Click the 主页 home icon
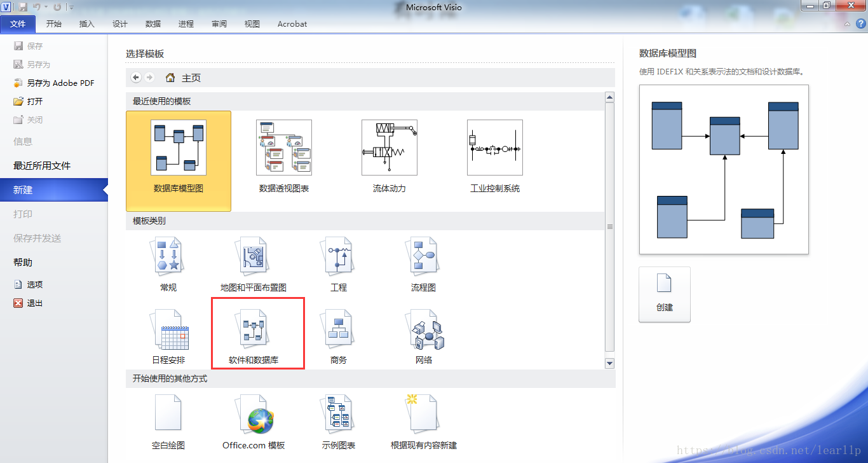This screenshot has height=463, width=868. tap(170, 78)
